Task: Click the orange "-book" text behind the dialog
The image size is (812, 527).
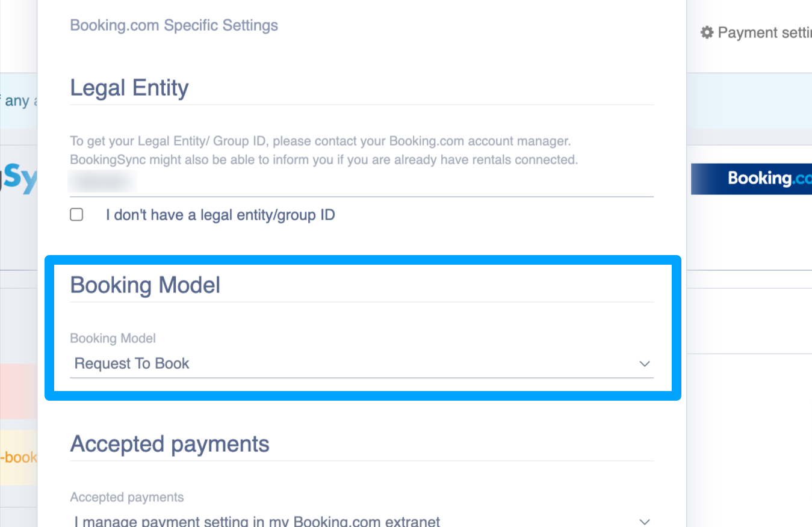Action: pos(19,457)
